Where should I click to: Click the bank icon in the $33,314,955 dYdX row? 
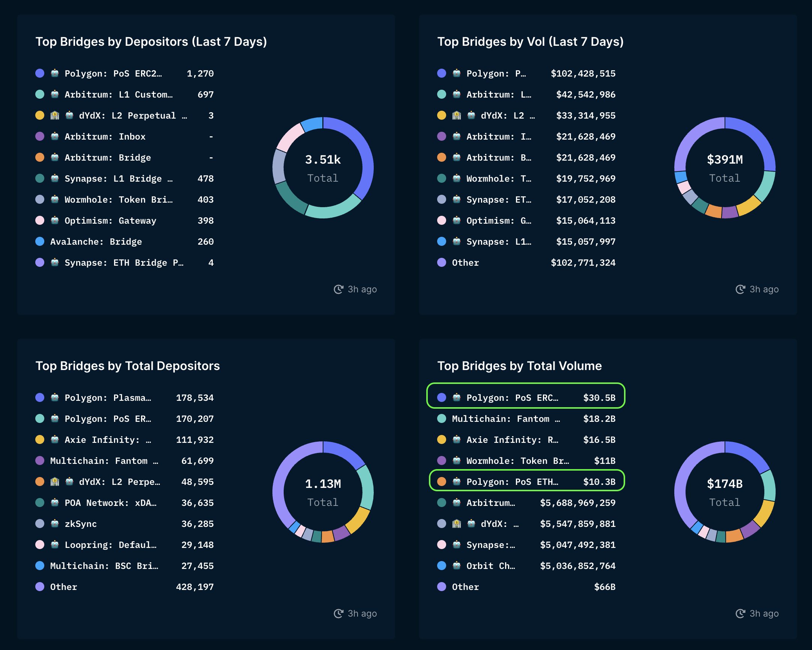[x=456, y=115]
